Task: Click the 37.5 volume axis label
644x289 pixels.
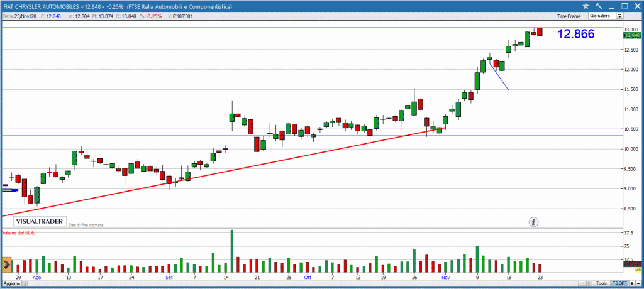Action: coord(630,232)
